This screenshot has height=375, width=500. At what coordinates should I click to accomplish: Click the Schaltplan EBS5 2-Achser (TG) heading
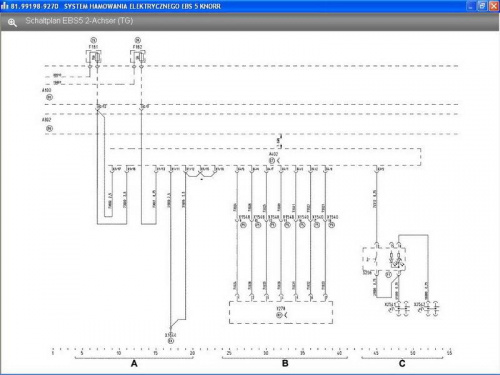79,21
